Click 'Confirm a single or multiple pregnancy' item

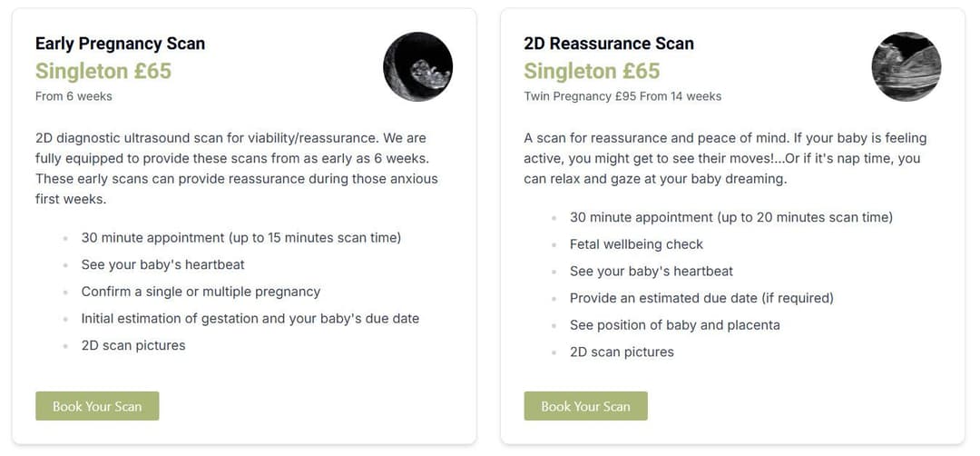(201, 292)
